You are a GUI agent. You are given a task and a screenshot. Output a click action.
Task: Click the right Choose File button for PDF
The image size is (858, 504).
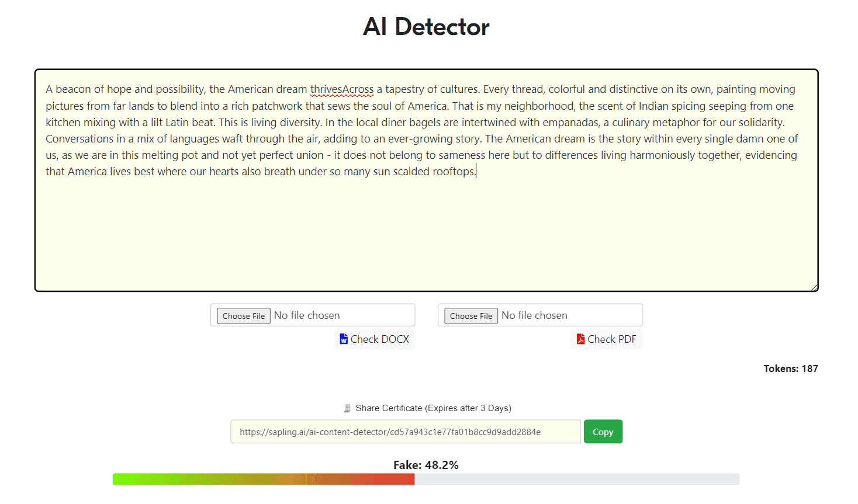471,316
